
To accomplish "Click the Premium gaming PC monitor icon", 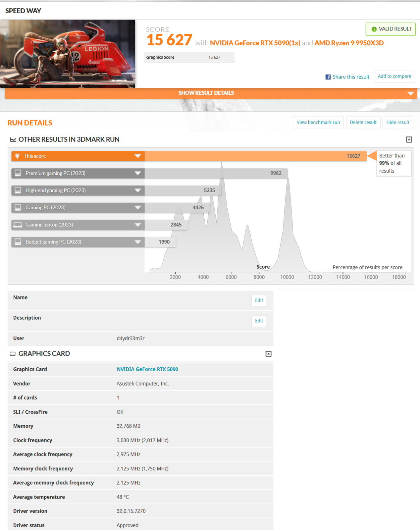I will pyautogui.click(x=18, y=173).
